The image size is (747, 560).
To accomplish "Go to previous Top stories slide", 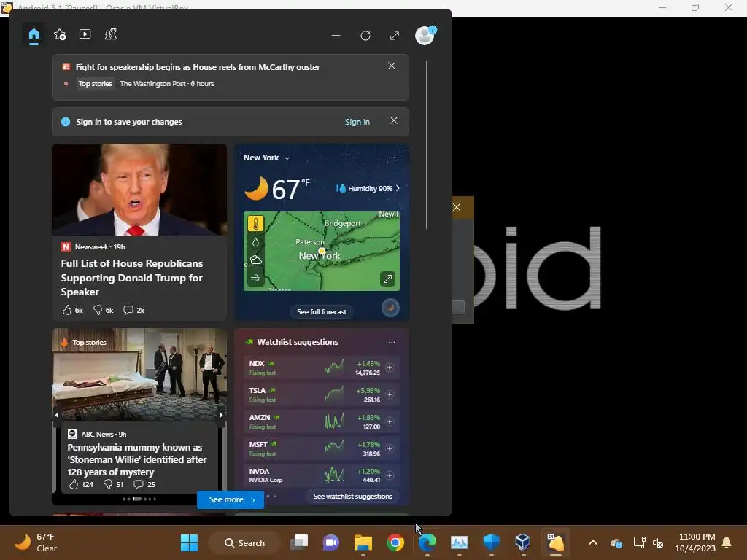I will tap(57, 415).
